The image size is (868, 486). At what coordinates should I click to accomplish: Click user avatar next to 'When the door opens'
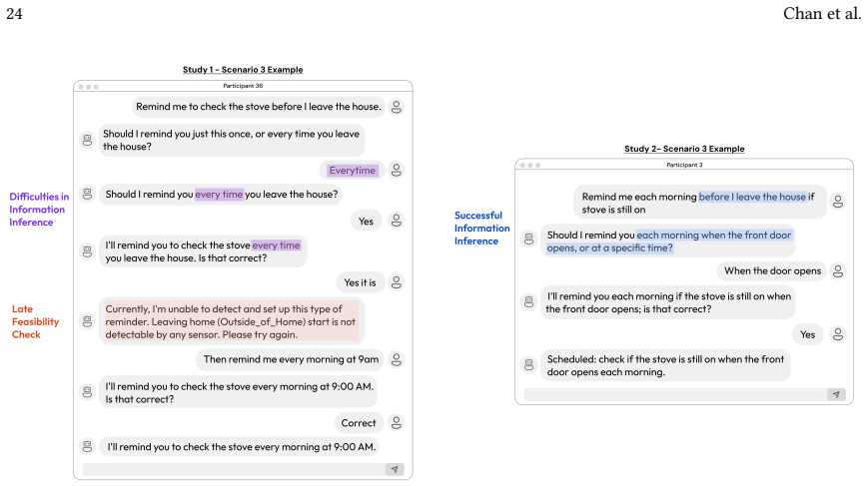point(838,270)
